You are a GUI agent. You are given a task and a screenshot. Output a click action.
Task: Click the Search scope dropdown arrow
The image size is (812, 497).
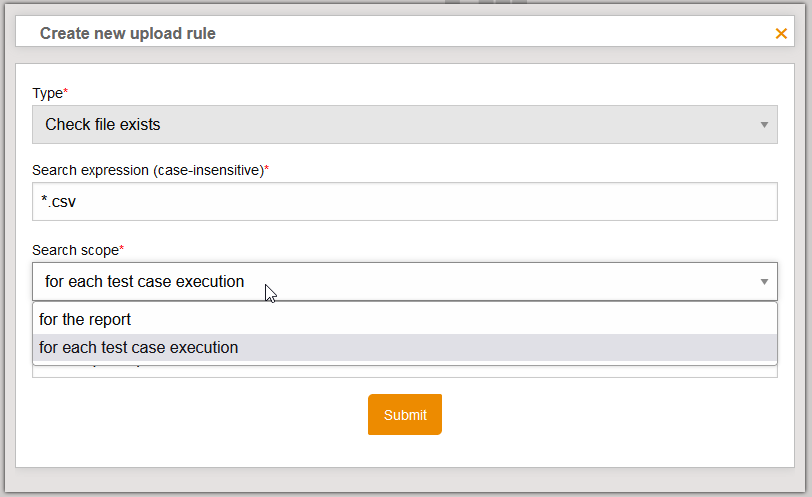click(763, 282)
